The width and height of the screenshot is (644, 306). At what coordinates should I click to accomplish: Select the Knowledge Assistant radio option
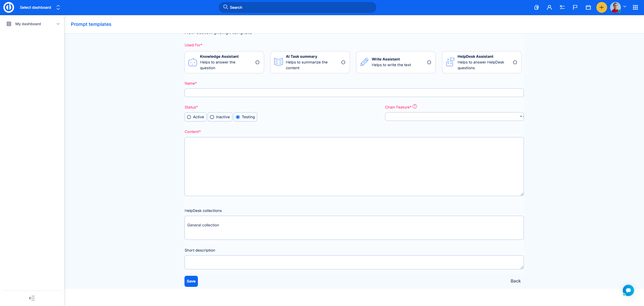point(257,62)
